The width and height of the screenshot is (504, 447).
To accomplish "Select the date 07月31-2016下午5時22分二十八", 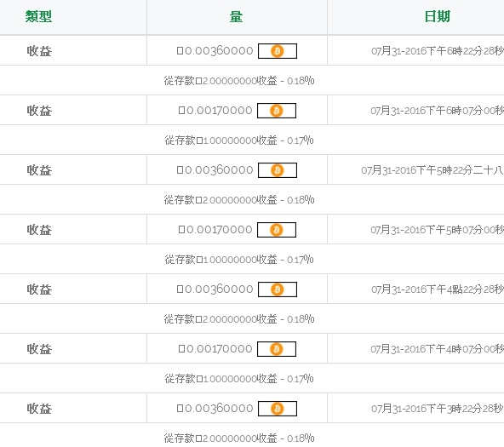I will [432, 170].
